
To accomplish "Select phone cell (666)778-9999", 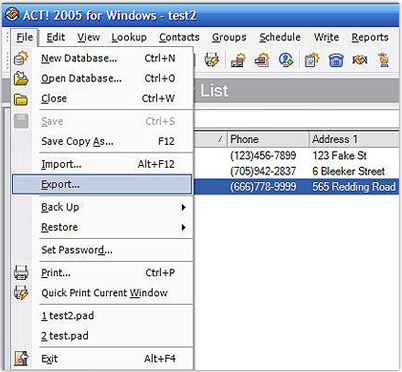I will [x=263, y=187].
